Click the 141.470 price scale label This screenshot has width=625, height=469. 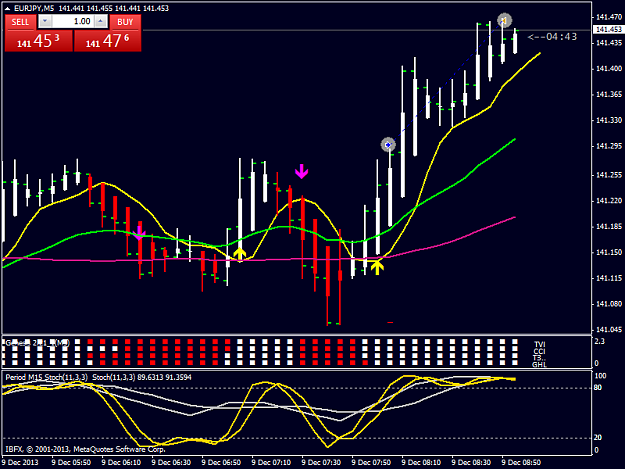point(609,17)
